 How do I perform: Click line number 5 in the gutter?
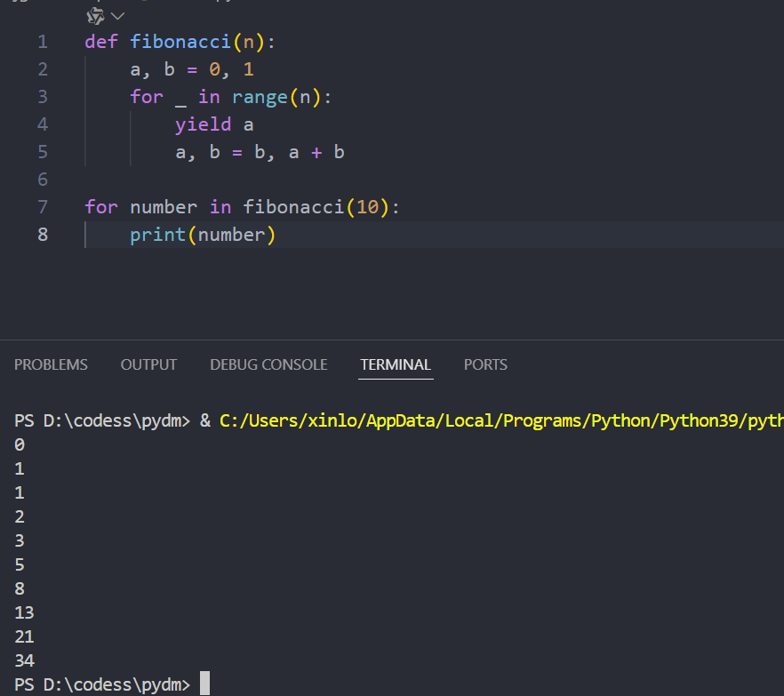point(43,151)
